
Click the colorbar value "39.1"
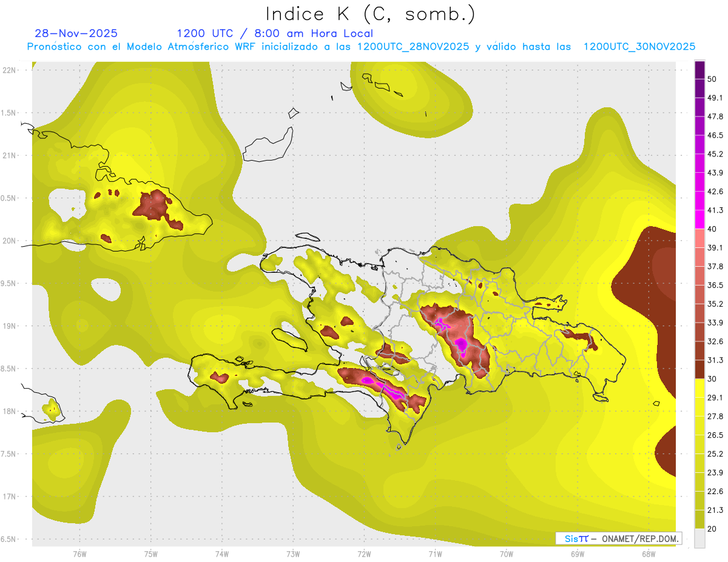tap(715, 247)
